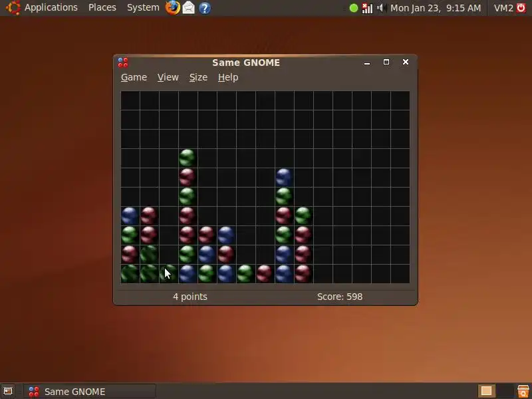Click the lone green ball in seventh column
Screen dimensions: 532x399
pyautogui.click(x=245, y=273)
